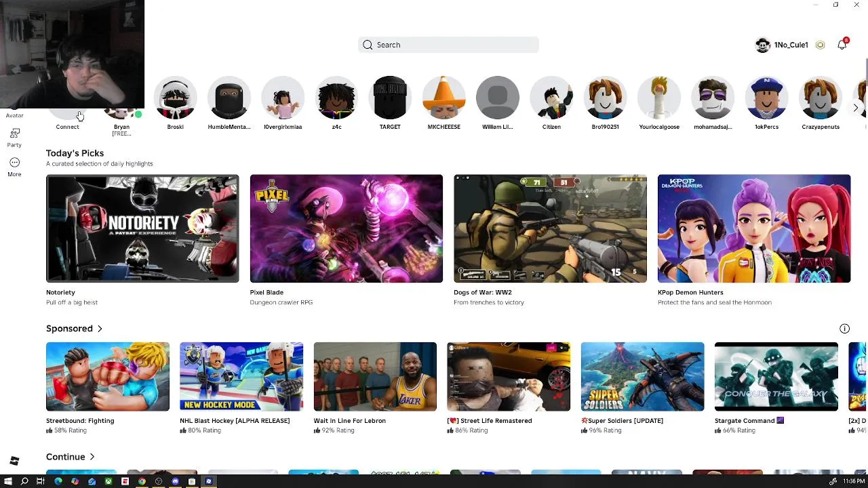Show next friends with arrow

pyautogui.click(x=856, y=108)
